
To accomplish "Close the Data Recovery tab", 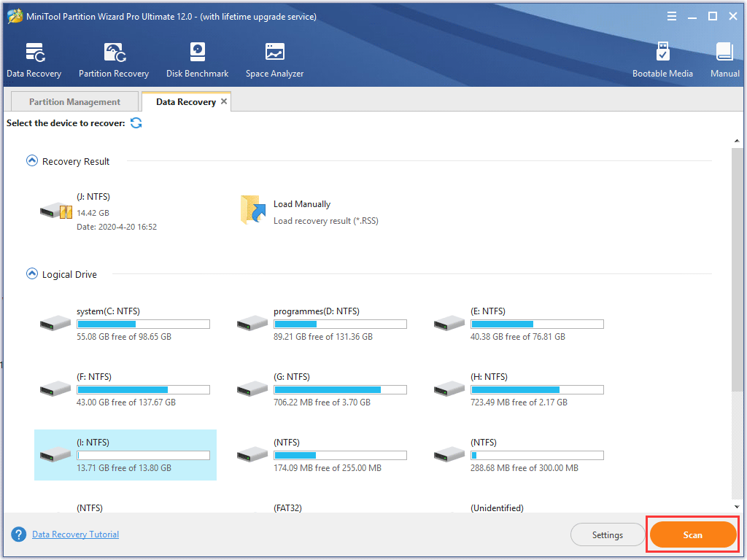I will coord(224,101).
